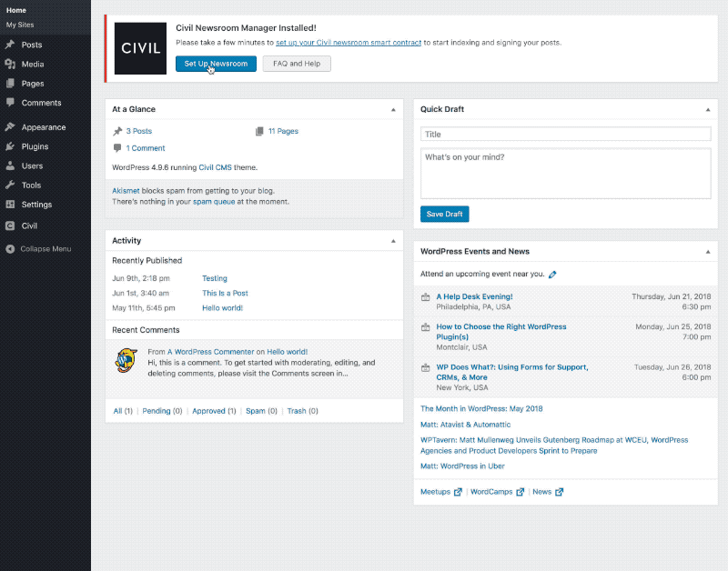Open the 11 Pages link
Viewport: 728px width, 571px height.
click(x=283, y=131)
